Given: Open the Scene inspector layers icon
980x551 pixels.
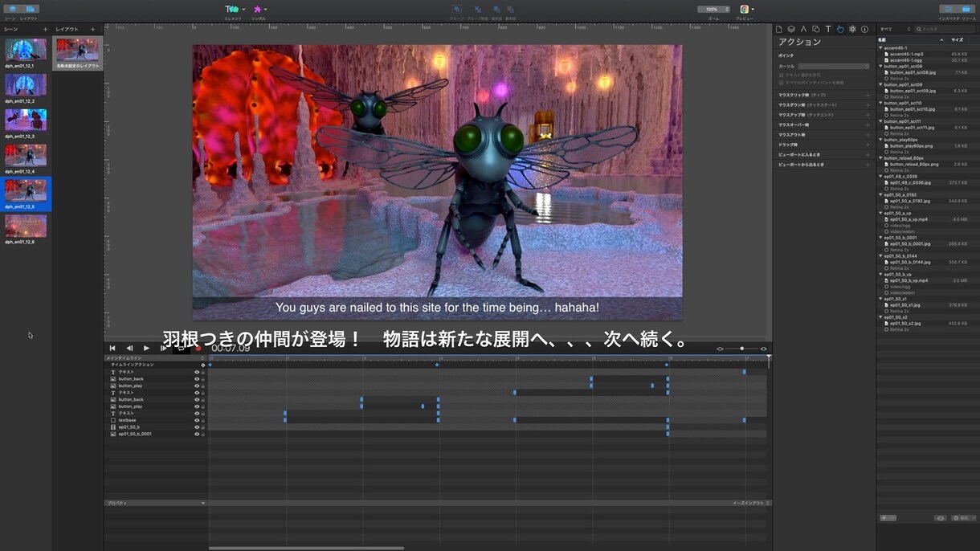Looking at the screenshot, I should point(791,29).
